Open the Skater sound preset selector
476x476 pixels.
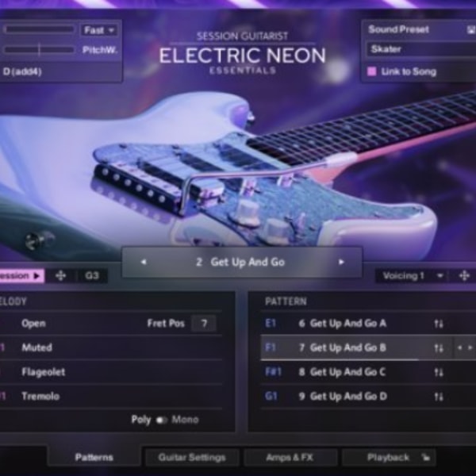(421, 49)
